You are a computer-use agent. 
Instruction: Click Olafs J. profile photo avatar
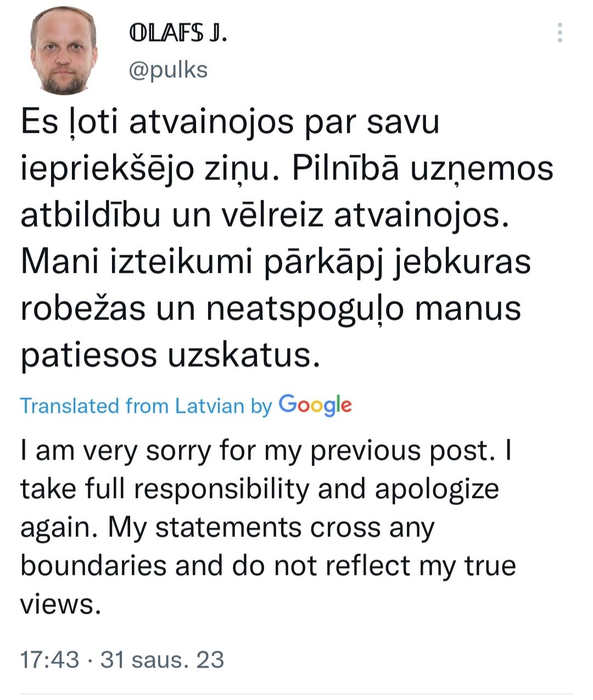tap(64, 51)
